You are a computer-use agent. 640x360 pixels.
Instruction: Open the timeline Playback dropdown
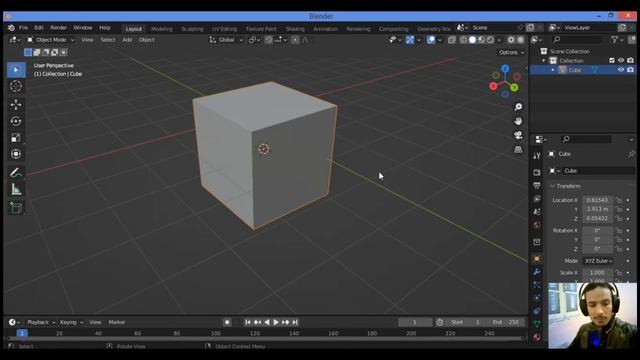pyautogui.click(x=41, y=322)
